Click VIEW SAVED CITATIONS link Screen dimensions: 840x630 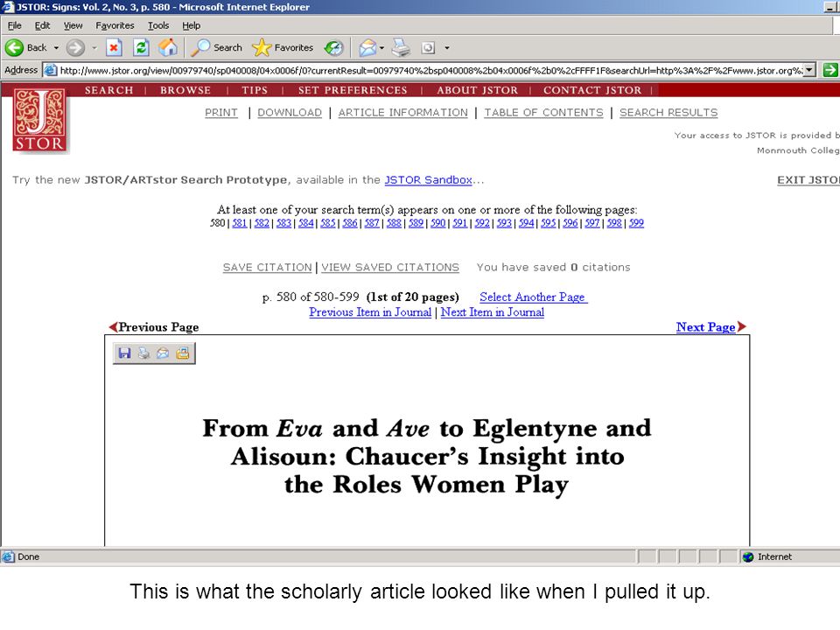(x=390, y=268)
